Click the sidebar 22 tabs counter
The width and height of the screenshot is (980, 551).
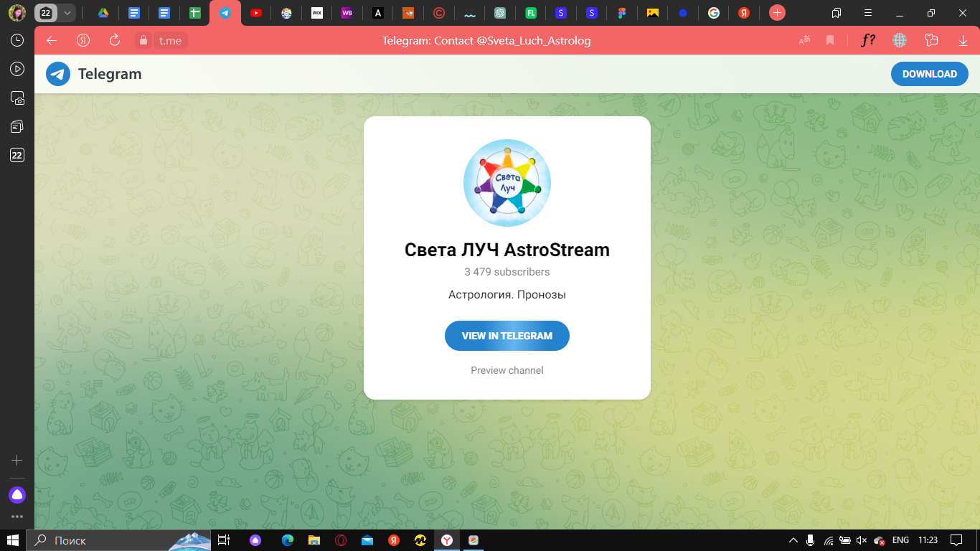17,156
